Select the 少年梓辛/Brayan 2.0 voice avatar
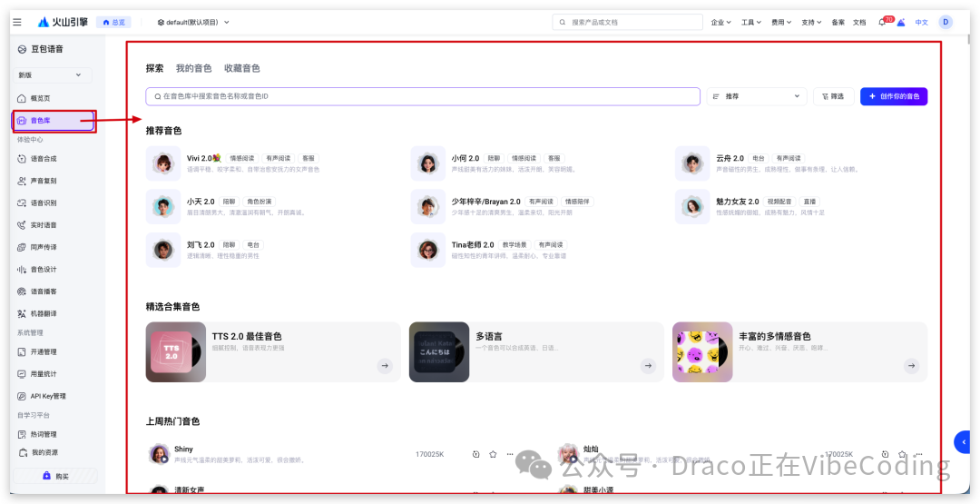This screenshot has height=504, width=980. pos(428,207)
